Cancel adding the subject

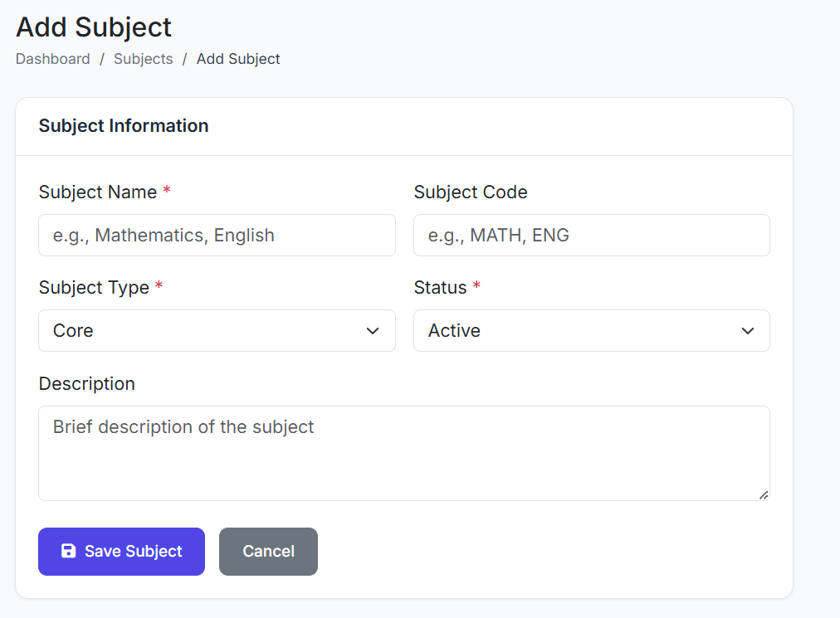[x=268, y=552]
